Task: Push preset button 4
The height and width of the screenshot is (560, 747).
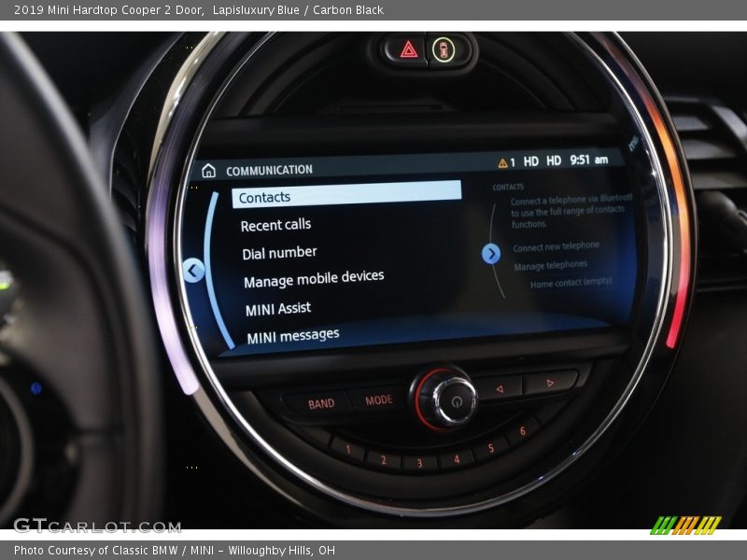Action: click(457, 459)
